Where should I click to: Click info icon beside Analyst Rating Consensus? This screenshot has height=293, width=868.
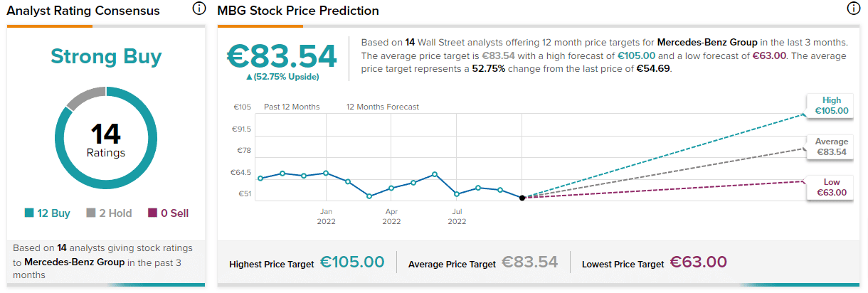pos(199,9)
